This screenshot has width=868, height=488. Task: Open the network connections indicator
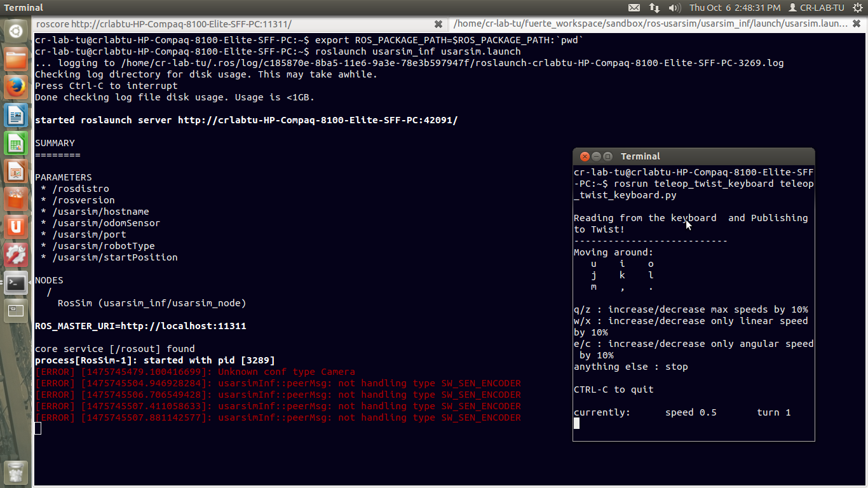[x=654, y=8]
